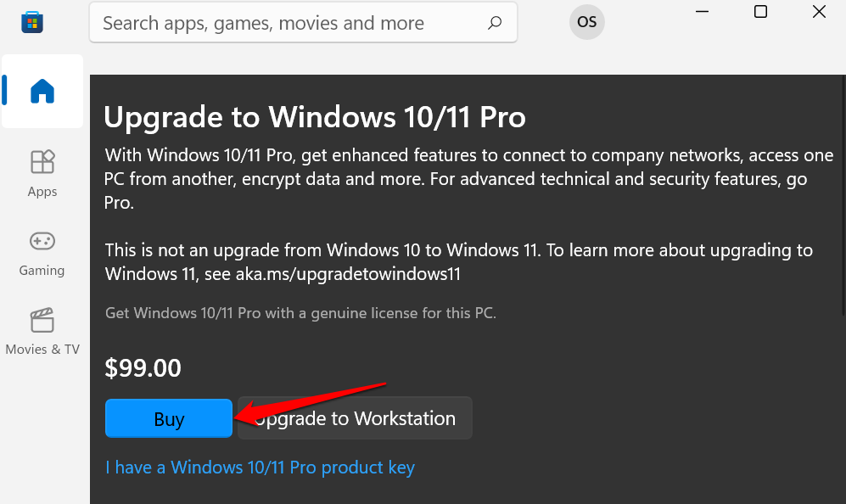The width and height of the screenshot is (846, 504).
Task: Click the genuine license note text
Action: coord(300,313)
